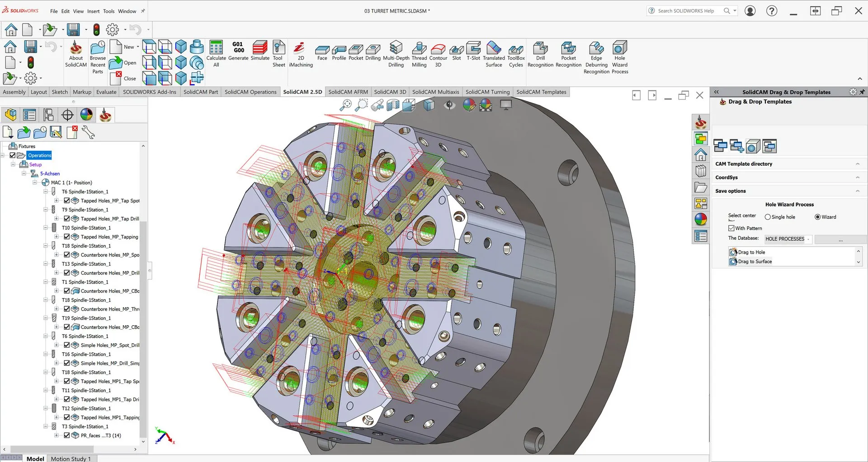The image size is (868, 462).
Task: Launch Edge Deburring Recognition
Action: click(596, 49)
